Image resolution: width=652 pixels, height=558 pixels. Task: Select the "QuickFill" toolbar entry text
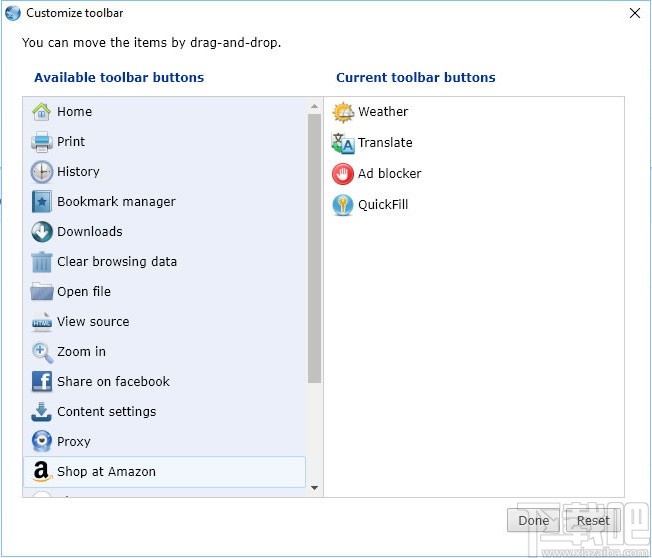[x=383, y=205]
